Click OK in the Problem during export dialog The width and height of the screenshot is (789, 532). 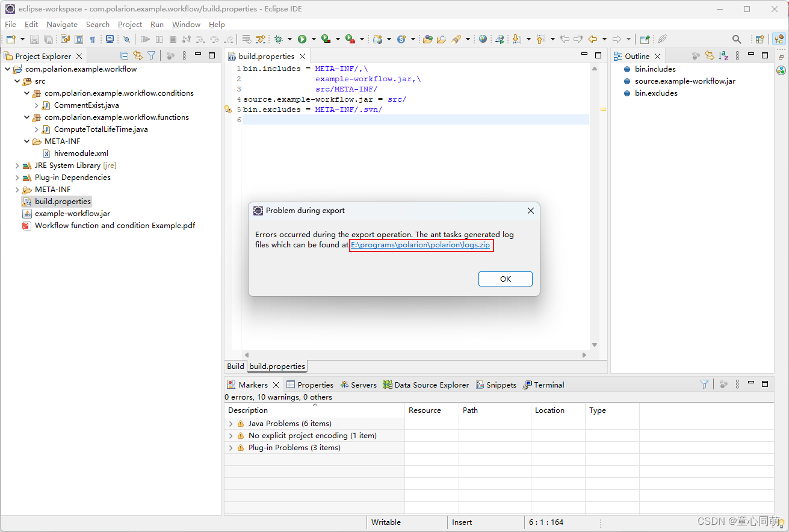click(x=506, y=279)
